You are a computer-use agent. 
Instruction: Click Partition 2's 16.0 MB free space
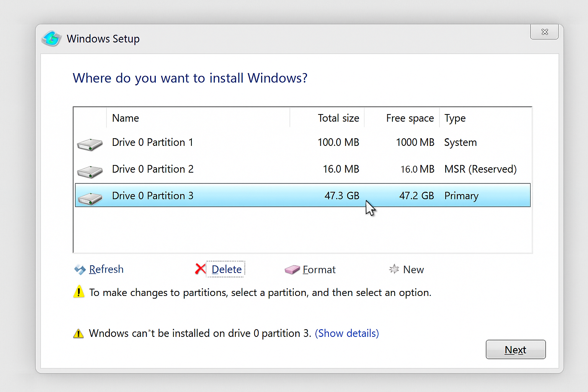pyautogui.click(x=417, y=169)
